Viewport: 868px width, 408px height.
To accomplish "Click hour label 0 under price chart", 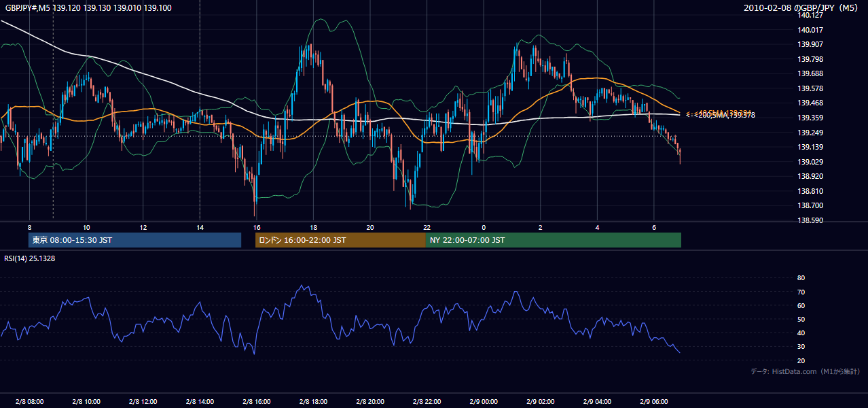I will click(x=484, y=227).
